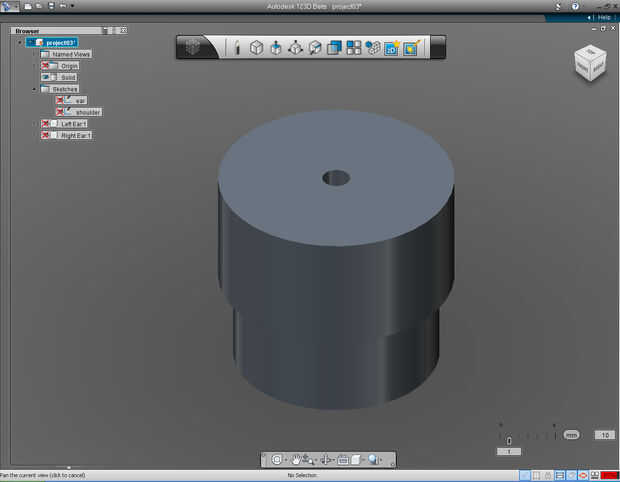Viewport: 620px width, 482px height.
Task: Show the hidden shoulder sketch
Action: tap(60, 112)
